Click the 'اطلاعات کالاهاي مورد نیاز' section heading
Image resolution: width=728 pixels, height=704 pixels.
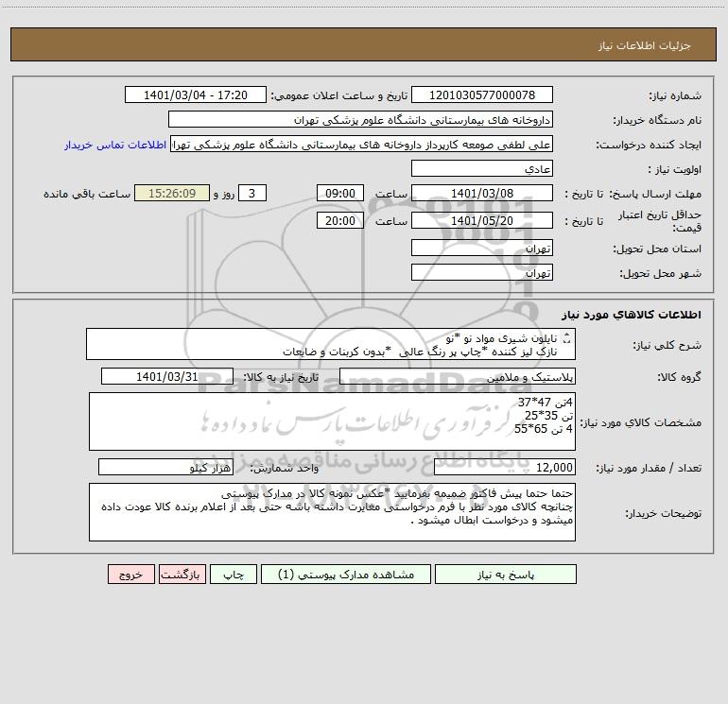[x=632, y=315]
